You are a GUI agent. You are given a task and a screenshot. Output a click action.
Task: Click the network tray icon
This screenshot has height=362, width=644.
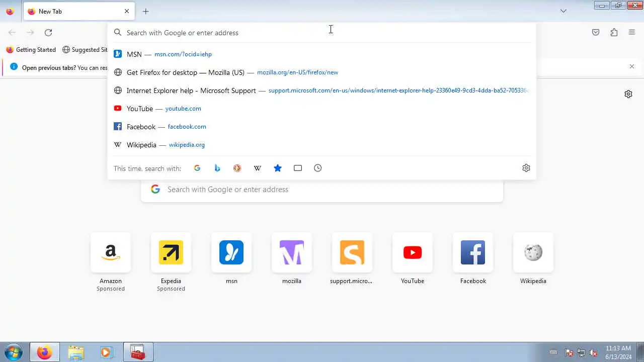pyautogui.click(x=581, y=353)
